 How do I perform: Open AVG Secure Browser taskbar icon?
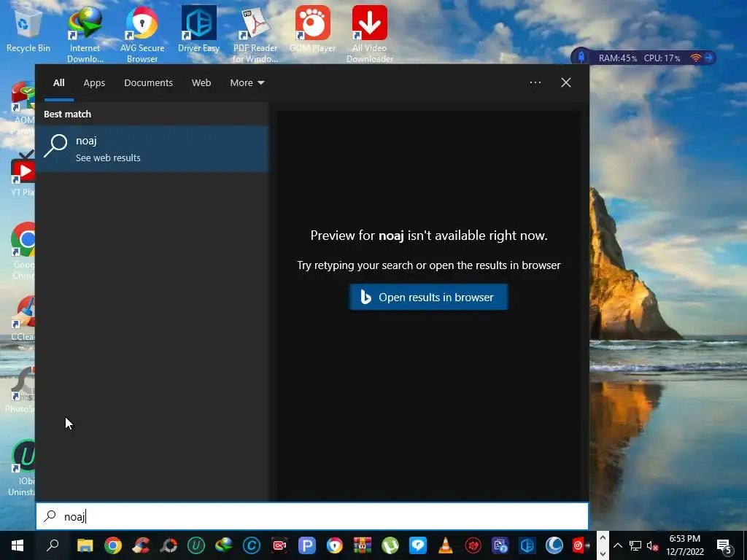[x=334, y=545]
